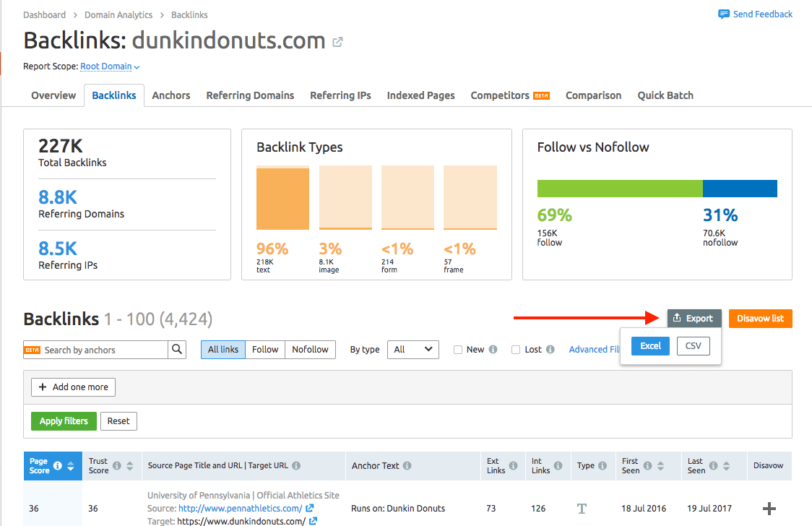
Task: Click info icon next to Lost checkbox
Action: click(x=550, y=350)
